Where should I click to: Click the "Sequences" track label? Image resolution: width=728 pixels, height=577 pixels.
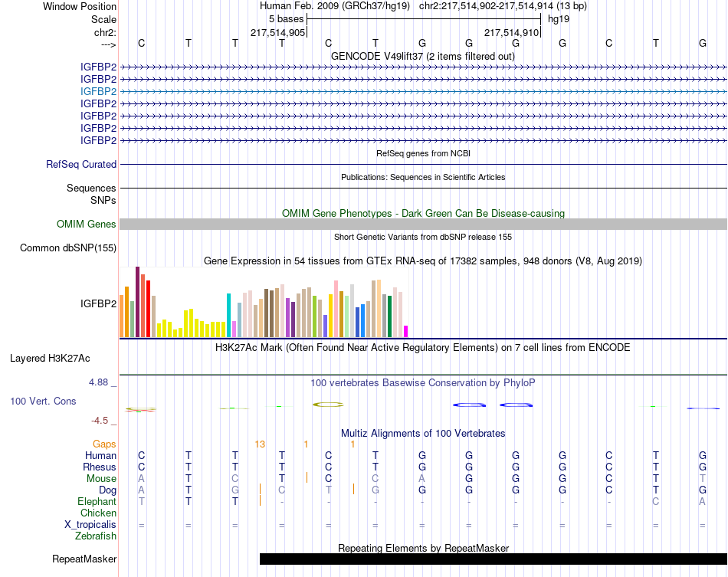(91, 188)
